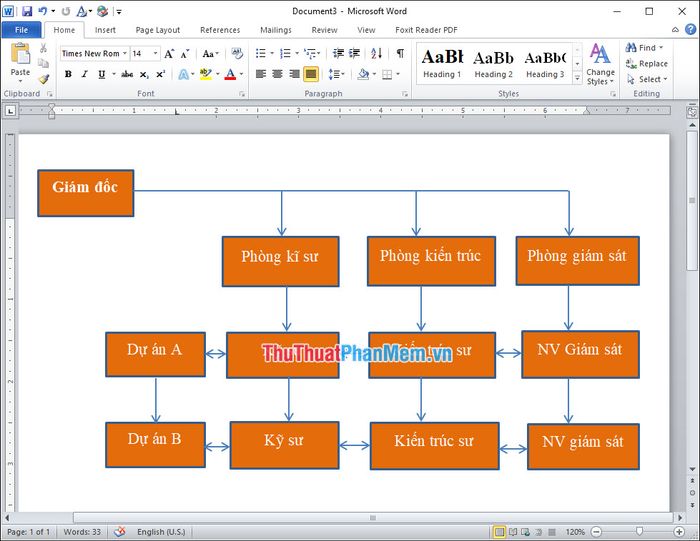Switch to the Insert tab
This screenshot has width=700, height=541.
pos(105,30)
